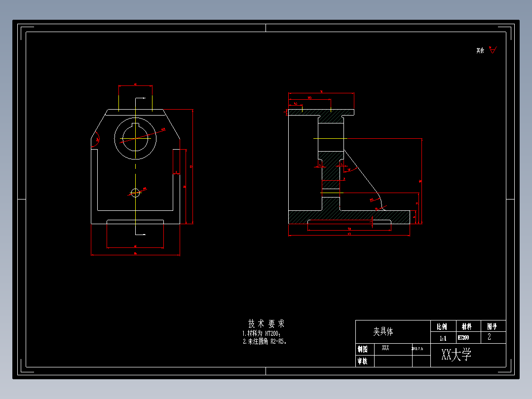Viewport: 532px width, 399px height.
Task: Click the 其余 label at top right
Action: point(480,50)
